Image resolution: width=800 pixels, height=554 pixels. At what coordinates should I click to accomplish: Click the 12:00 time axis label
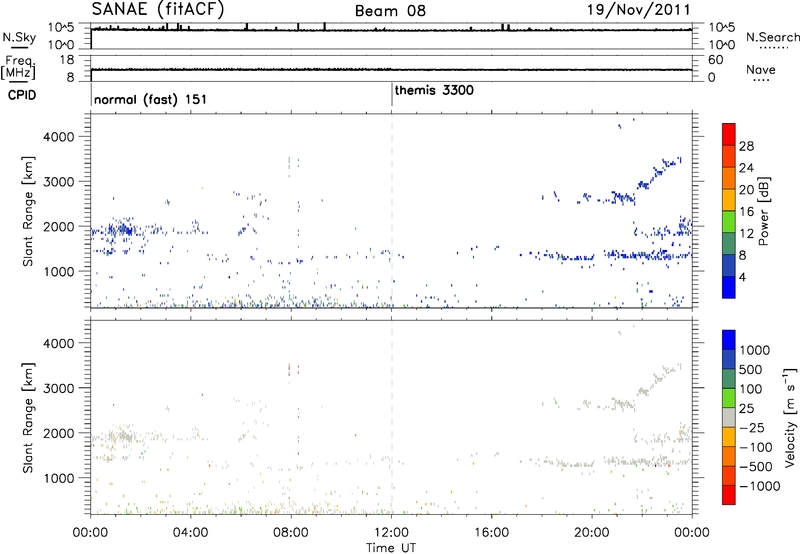pos(391,533)
